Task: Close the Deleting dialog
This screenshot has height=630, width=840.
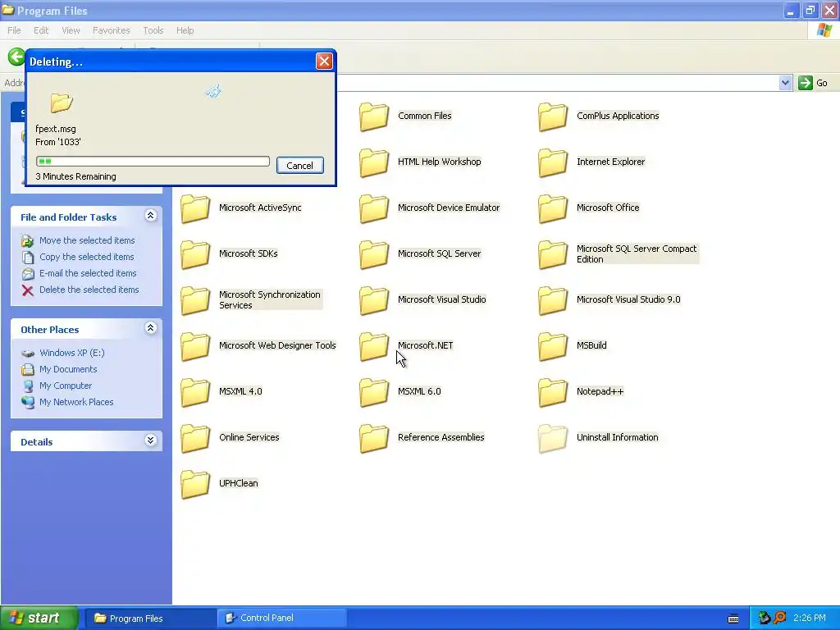Action: coord(324,61)
